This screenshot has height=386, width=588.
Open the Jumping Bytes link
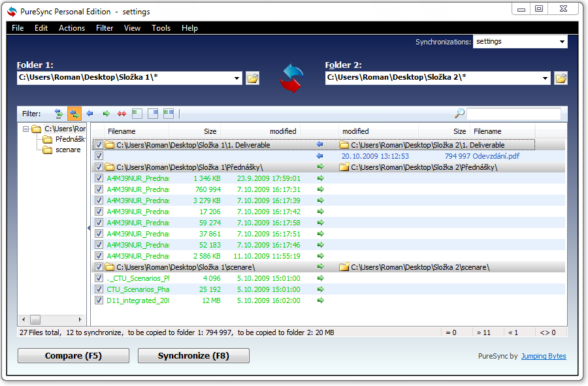click(544, 356)
